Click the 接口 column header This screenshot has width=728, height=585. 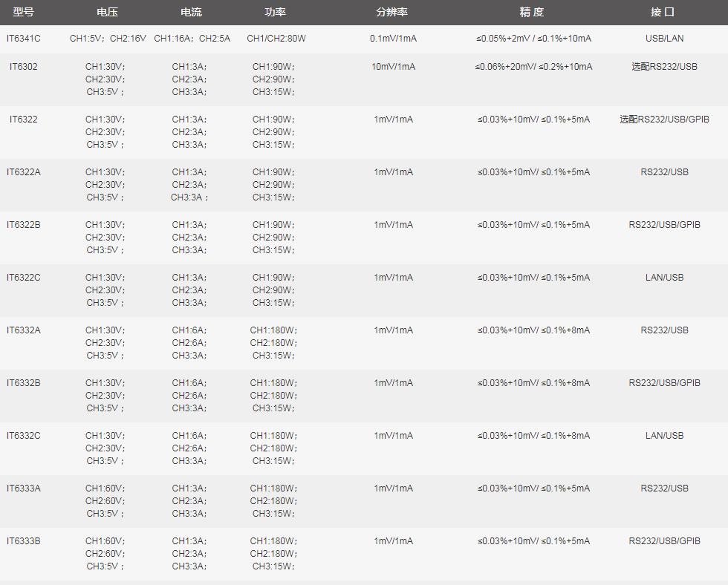pyautogui.click(x=663, y=13)
